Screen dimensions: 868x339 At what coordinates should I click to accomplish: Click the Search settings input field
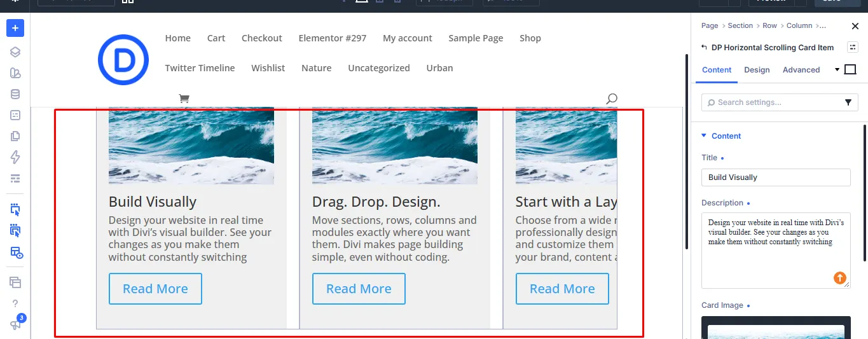tap(780, 102)
